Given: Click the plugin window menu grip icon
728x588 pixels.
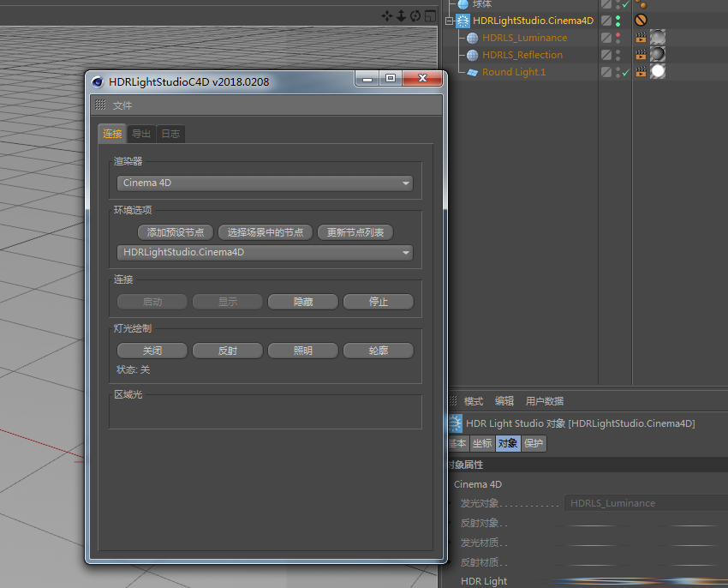Looking at the screenshot, I should 100,105.
